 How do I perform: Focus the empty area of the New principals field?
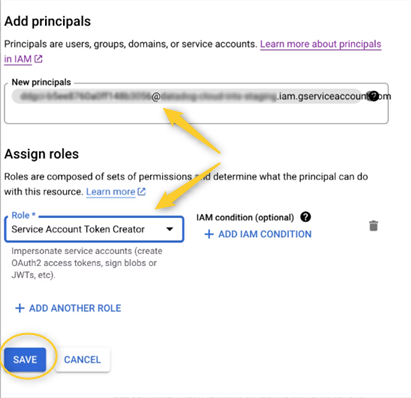click(x=196, y=114)
